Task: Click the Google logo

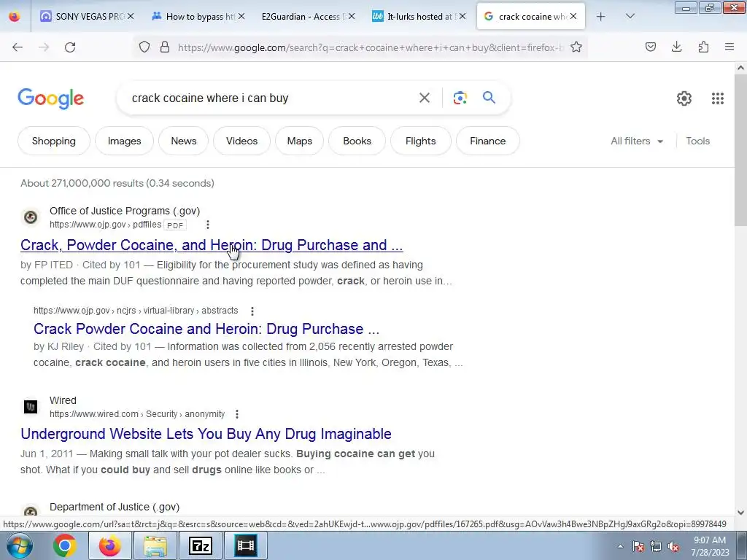Action: tap(51, 98)
